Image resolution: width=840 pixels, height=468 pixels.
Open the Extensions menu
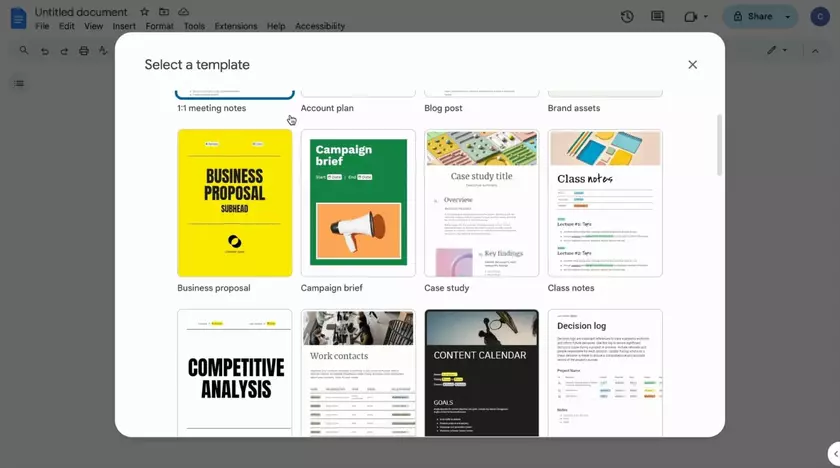235,26
